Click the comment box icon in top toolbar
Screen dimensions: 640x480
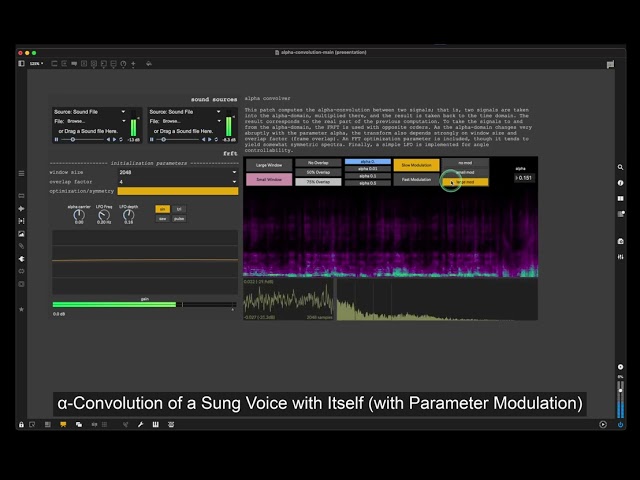click(x=74, y=64)
